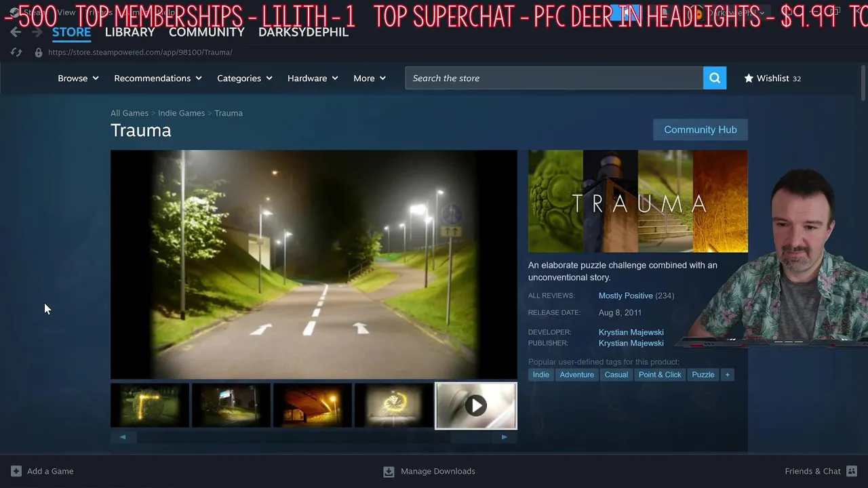Focus the Search the store field
The width and height of the screenshot is (868, 488).
[554, 78]
